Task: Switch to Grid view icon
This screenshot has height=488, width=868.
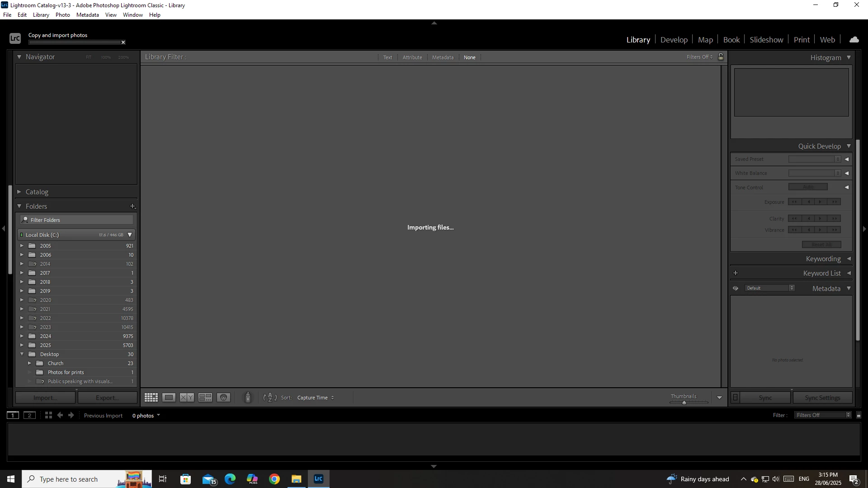Action: pos(151,398)
